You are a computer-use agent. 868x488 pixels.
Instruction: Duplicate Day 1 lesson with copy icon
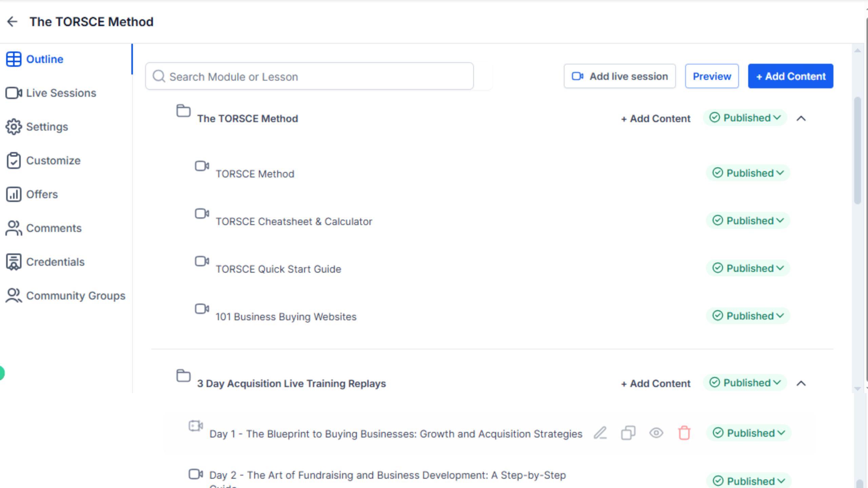click(628, 433)
